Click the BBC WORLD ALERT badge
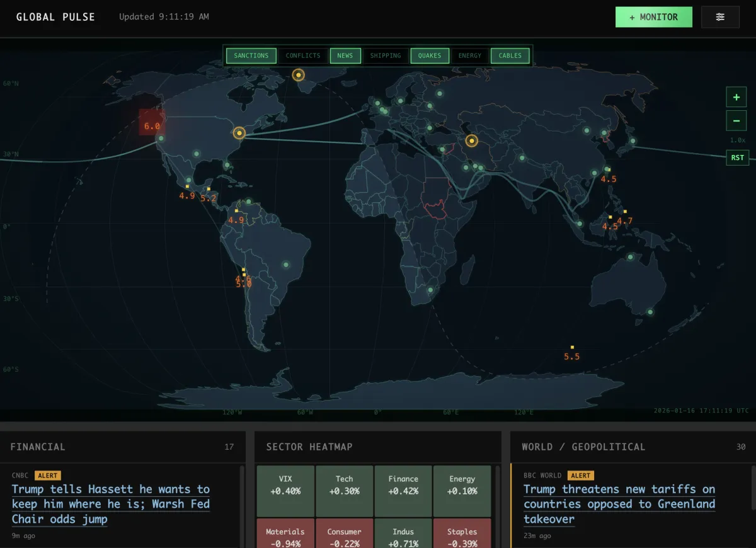This screenshot has width=756, height=548. click(580, 476)
